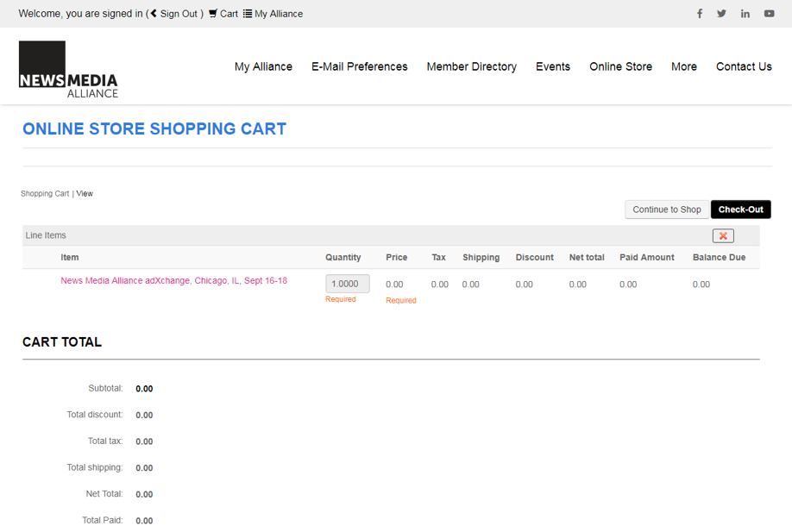
Task: Click the Tax column header
Action: tap(438, 258)
